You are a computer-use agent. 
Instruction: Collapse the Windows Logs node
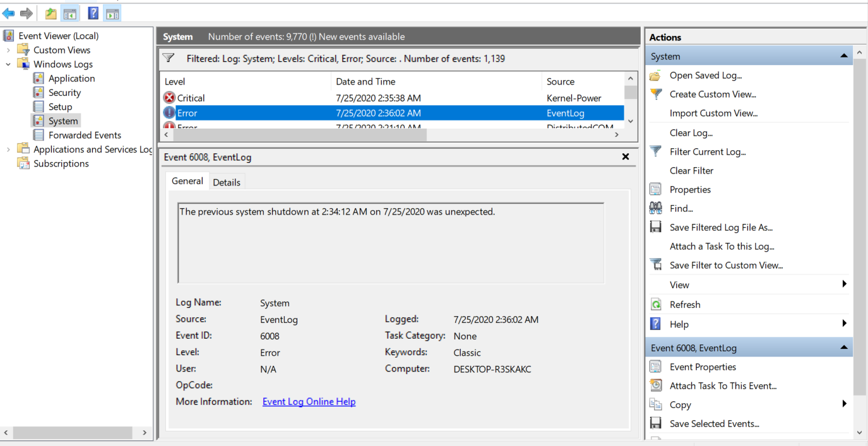8,64
